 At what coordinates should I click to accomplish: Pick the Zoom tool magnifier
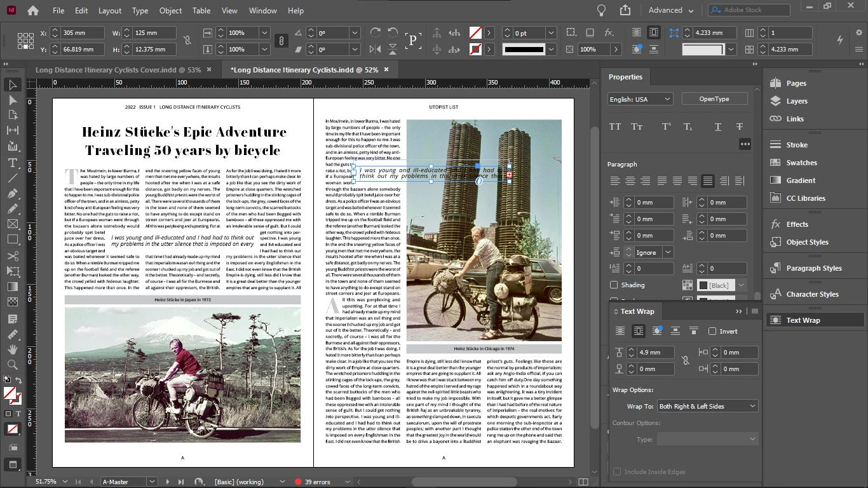tap(13, 365)
